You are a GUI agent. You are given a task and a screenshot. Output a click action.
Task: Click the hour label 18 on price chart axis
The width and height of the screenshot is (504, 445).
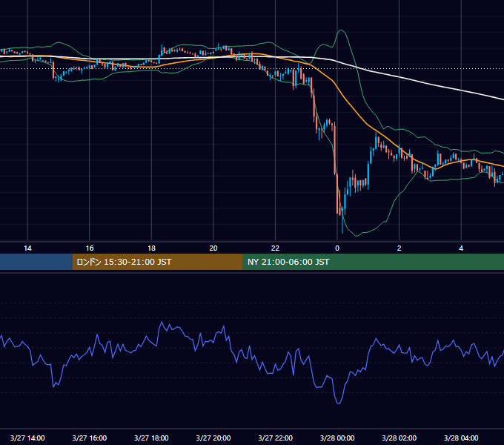point(151,248)
